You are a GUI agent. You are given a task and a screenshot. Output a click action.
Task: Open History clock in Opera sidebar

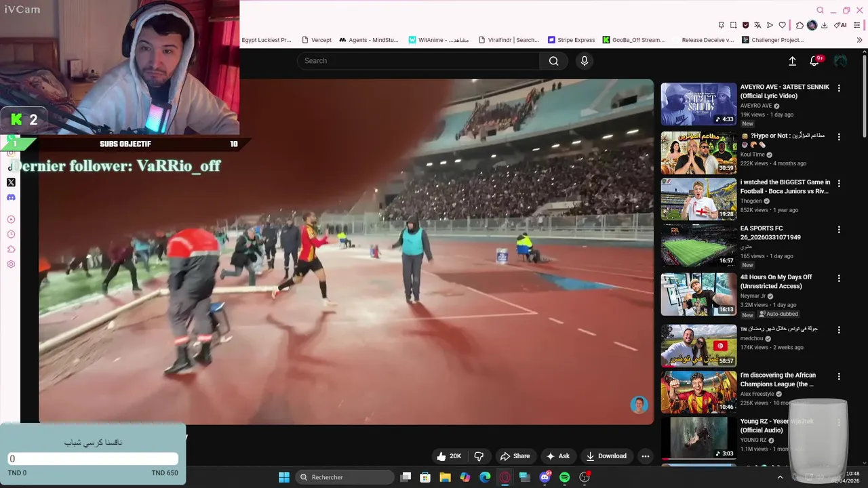pos(11,235)
